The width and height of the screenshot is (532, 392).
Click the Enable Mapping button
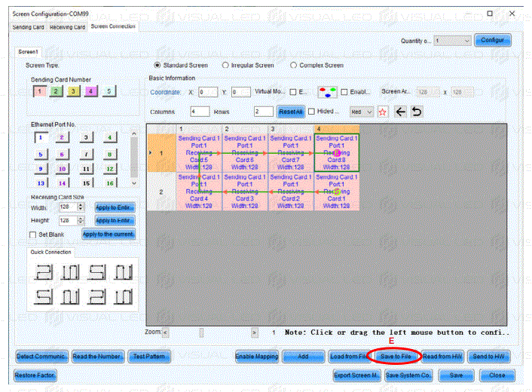click(x=257, y=357)
